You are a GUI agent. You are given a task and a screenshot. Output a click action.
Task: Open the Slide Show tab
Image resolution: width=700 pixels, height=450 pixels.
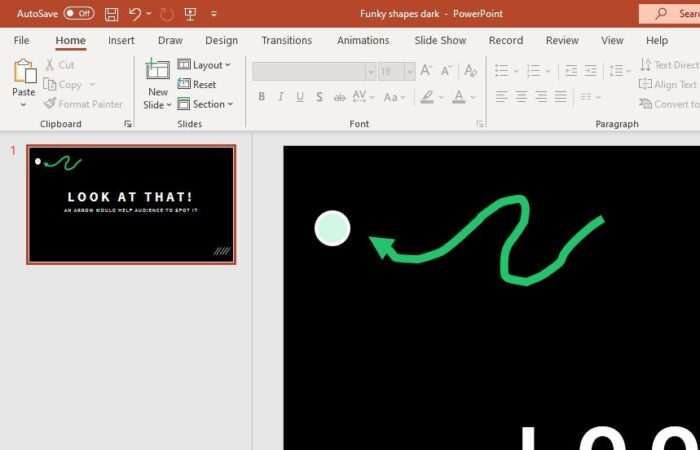point(440,41)
